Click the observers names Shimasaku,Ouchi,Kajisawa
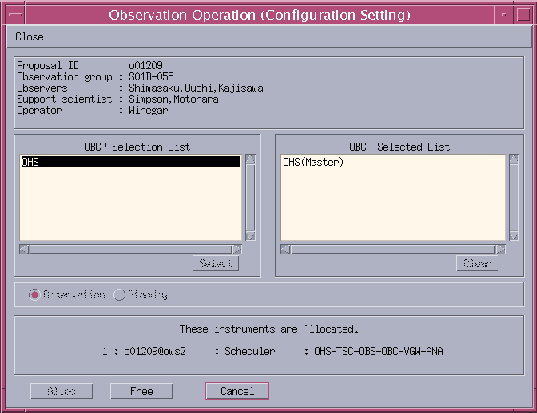 pos(196,88)
